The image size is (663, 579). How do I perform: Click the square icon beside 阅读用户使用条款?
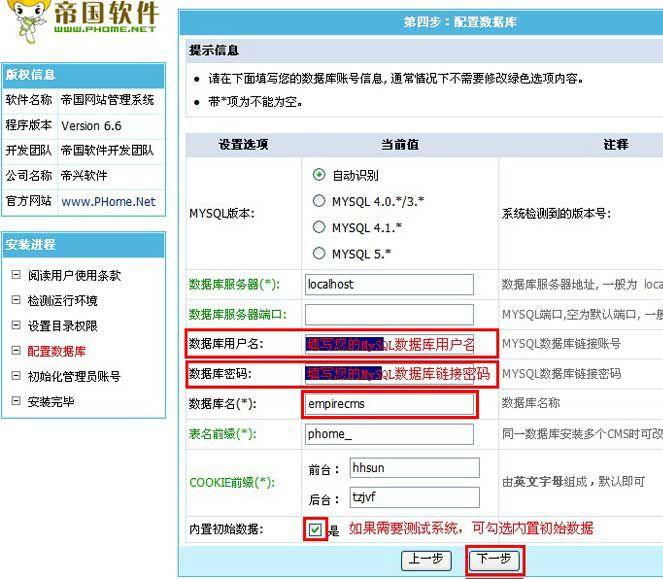click(x=16, y=275)
